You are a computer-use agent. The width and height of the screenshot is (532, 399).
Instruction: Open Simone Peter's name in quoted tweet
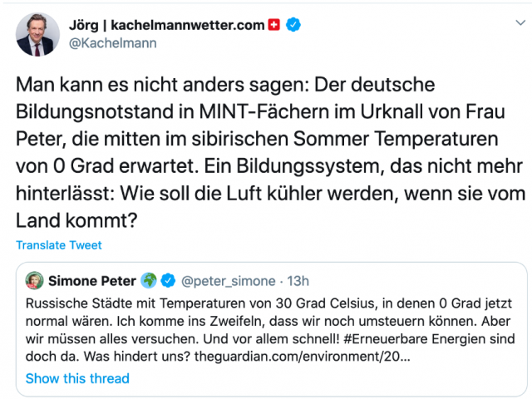click(x=93, y=279)
